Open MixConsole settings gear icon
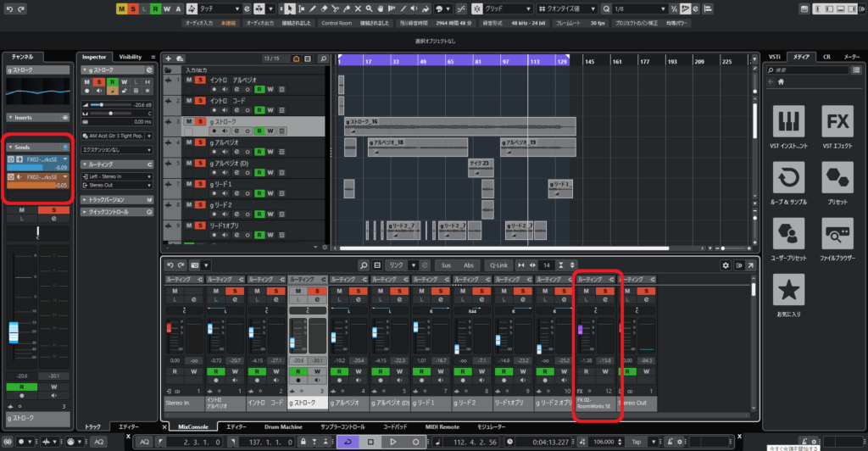This screenshot has width=868, height=451. [726, 265]
